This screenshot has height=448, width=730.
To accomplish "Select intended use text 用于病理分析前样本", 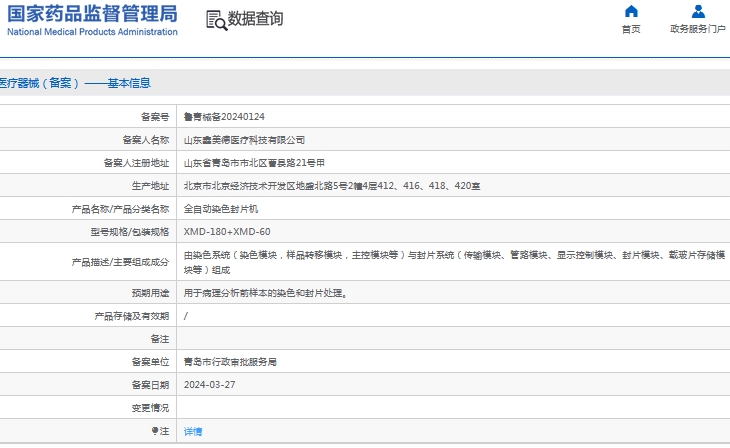I will tap(265, 293).
